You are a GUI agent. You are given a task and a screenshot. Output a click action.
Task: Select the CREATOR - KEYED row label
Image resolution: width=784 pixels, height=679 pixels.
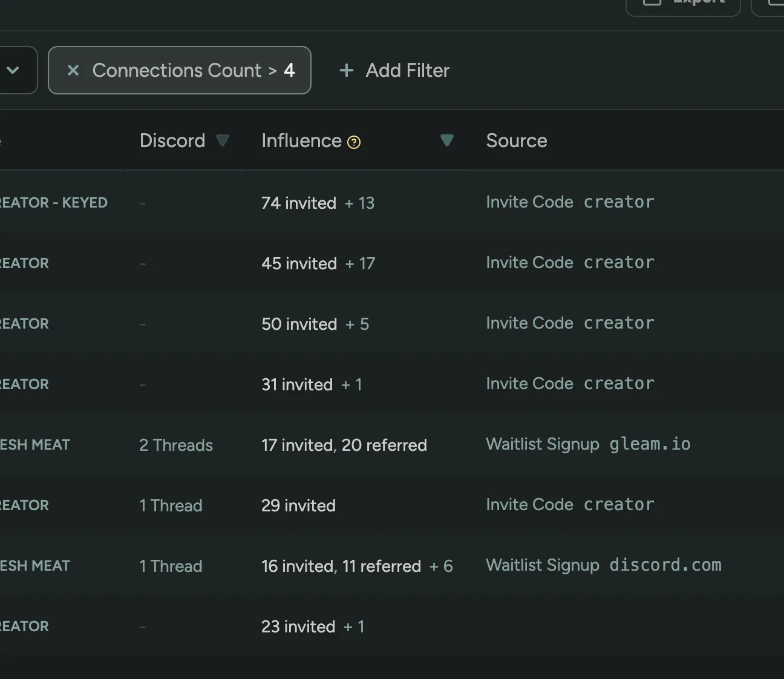point(53,203)
